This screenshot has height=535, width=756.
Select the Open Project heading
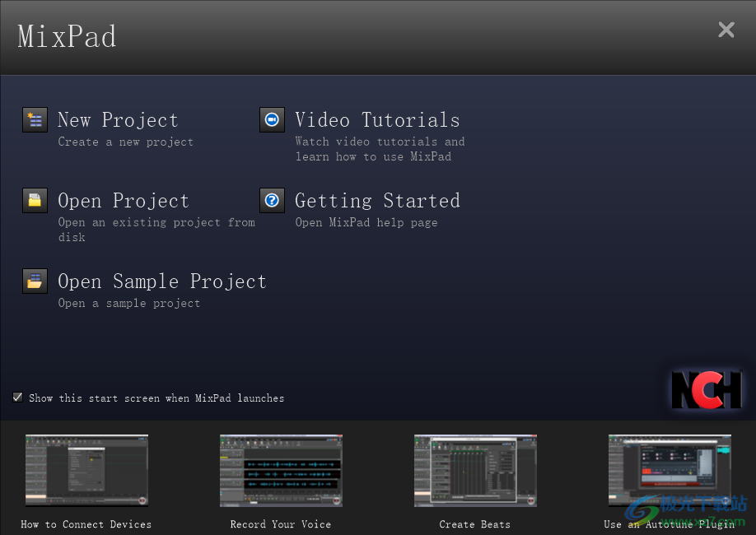click(124, 201)
